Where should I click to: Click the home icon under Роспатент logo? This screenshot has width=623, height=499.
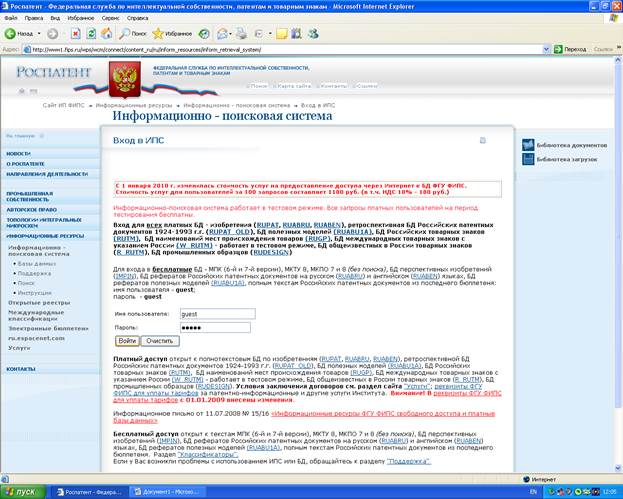coord(22,91)
